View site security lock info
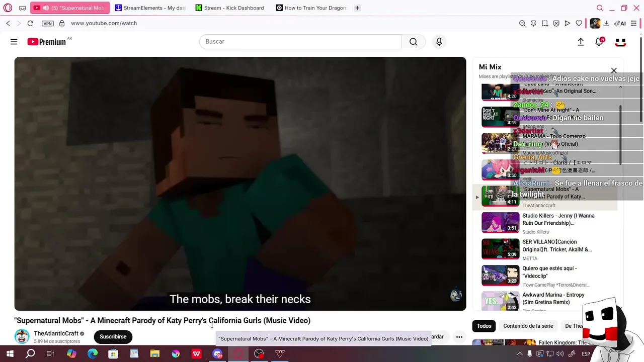 coord(62,23)
